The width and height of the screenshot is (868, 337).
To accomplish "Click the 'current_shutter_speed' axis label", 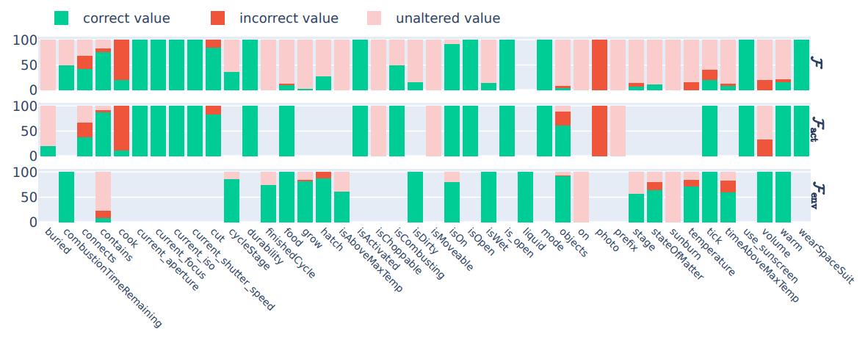I will click(x=233, y=269).
